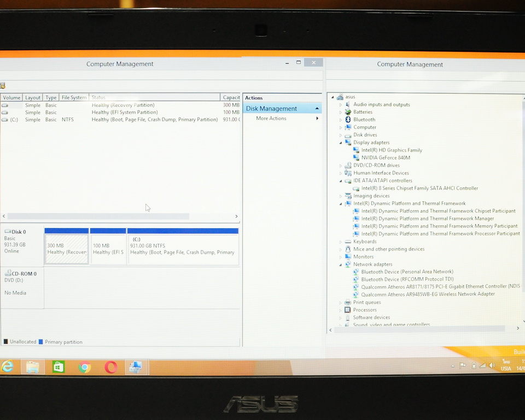Click the Unallocated black legend swatch
Screen dimensions: 525x420
click(5, 342)
